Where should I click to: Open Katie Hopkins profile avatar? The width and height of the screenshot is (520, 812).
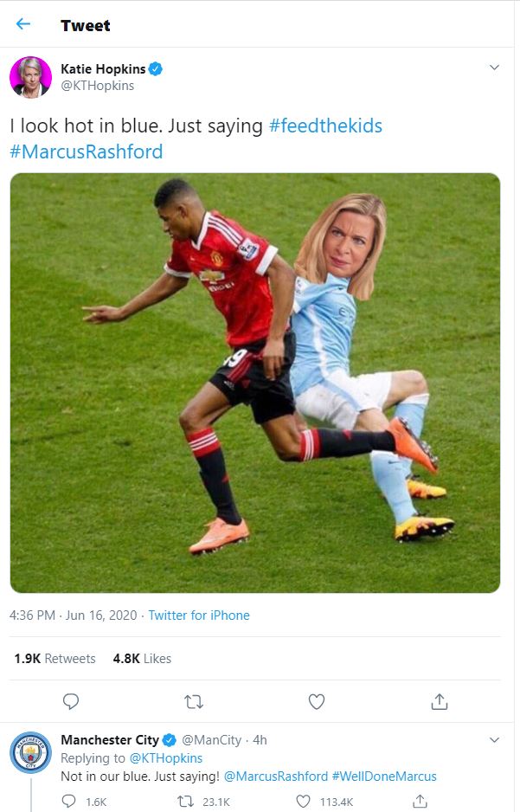coord(30,77)
